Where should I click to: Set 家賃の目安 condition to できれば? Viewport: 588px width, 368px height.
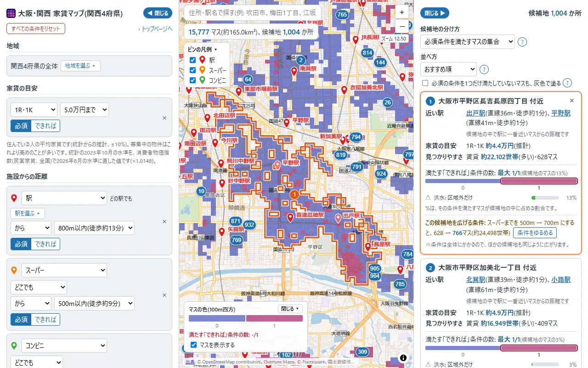pyautogui.click(x=45, y=126)
